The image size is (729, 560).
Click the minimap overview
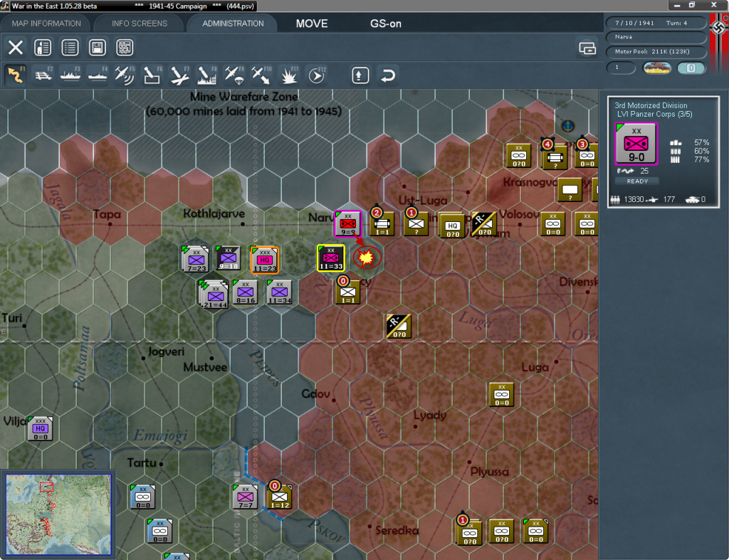click(x=58, y=514)
